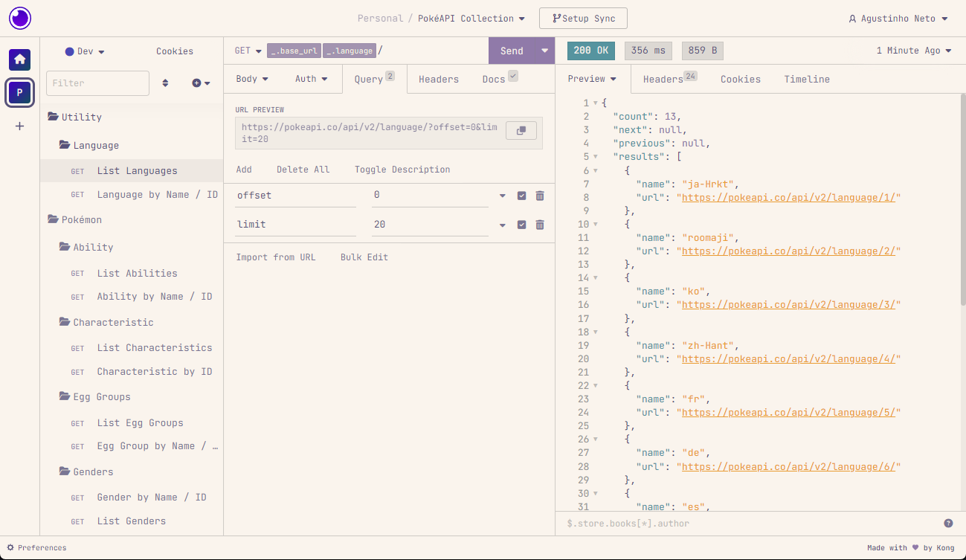Click the Egg Groups folder icon

point(65,396)
